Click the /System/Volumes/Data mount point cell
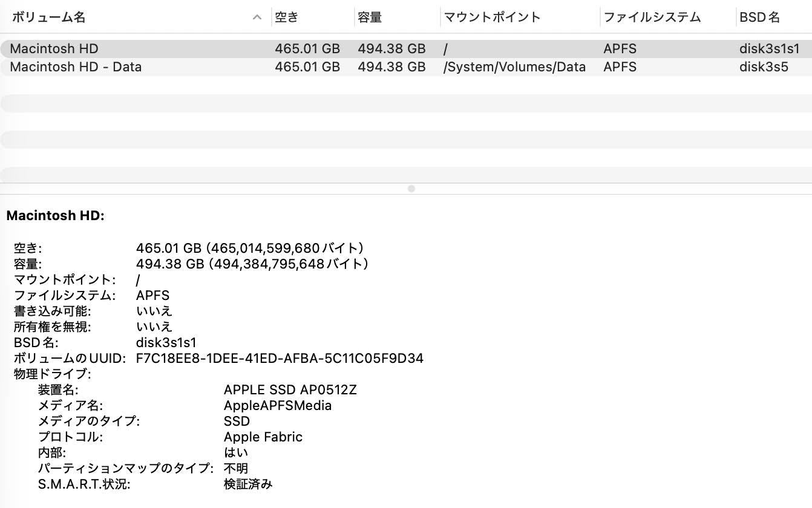This screenshot has width=812, height=508. coord(514,67)
